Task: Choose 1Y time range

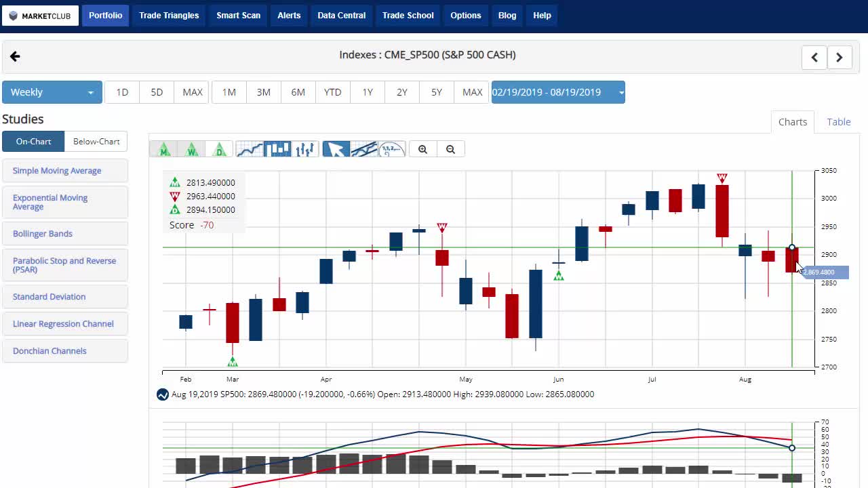Action: (368, 92)
